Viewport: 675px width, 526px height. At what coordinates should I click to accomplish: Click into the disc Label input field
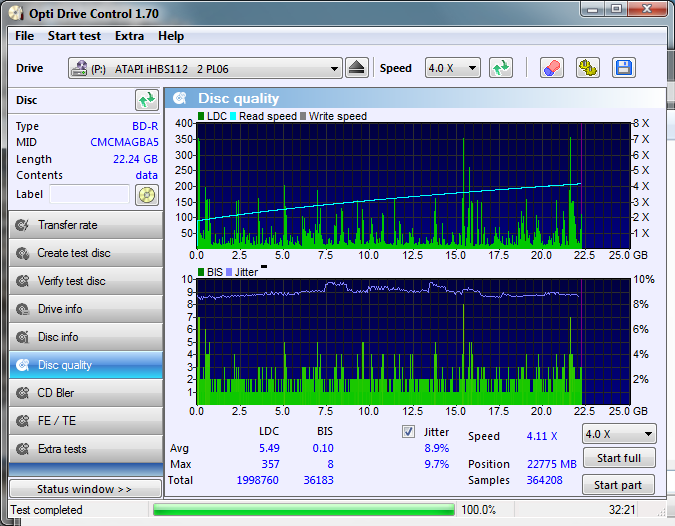[x=90, y=194]
